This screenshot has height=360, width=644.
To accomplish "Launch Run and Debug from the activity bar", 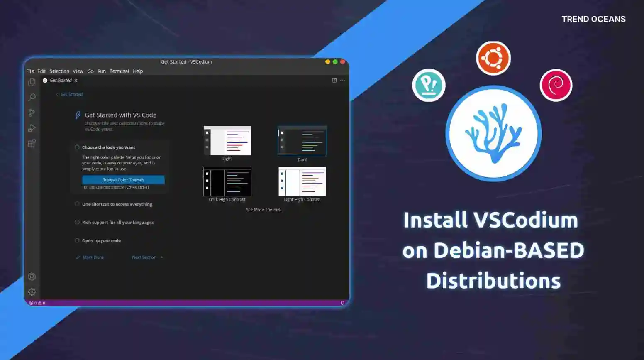I will 32,128.
